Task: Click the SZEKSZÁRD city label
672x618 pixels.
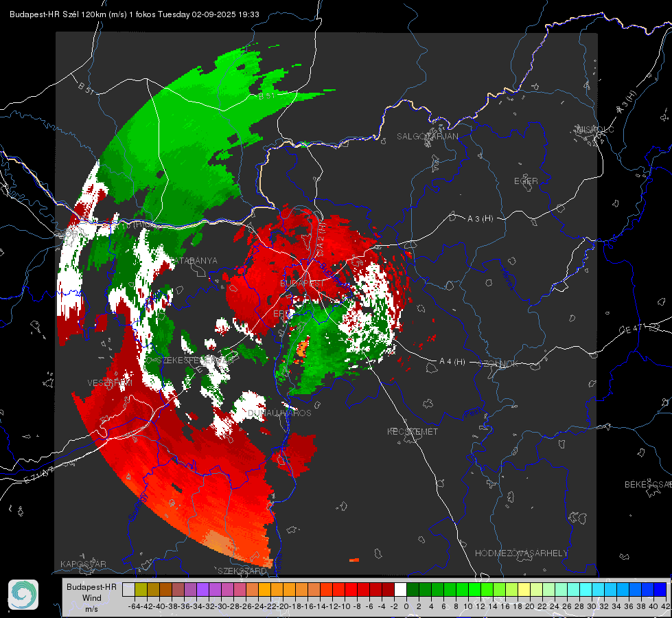Action: click(242, 571)
